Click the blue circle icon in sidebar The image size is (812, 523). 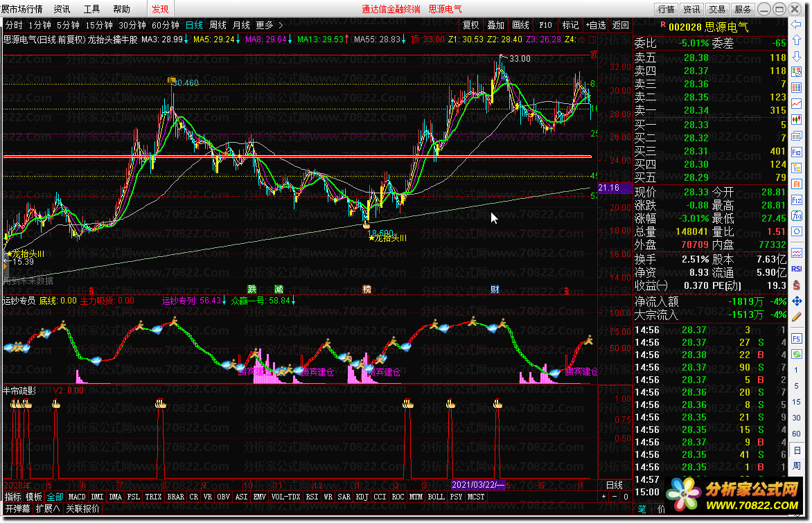coord(797,231)
